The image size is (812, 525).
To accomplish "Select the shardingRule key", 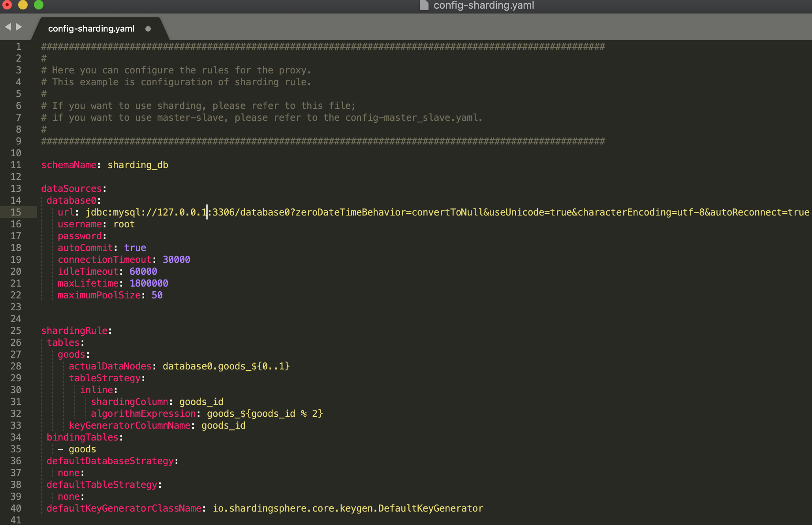I will click(x=74, y=330).
